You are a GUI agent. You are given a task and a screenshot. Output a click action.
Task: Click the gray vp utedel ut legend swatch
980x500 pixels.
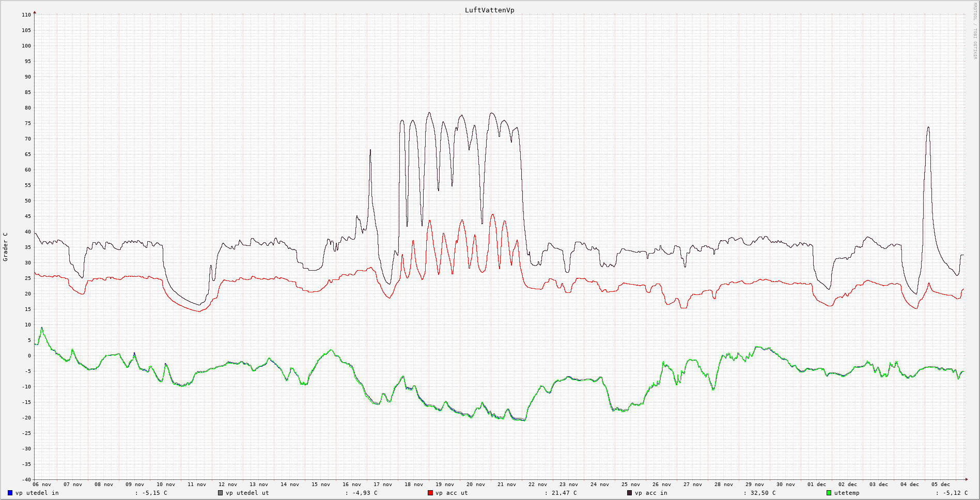[x=220, y=493]
